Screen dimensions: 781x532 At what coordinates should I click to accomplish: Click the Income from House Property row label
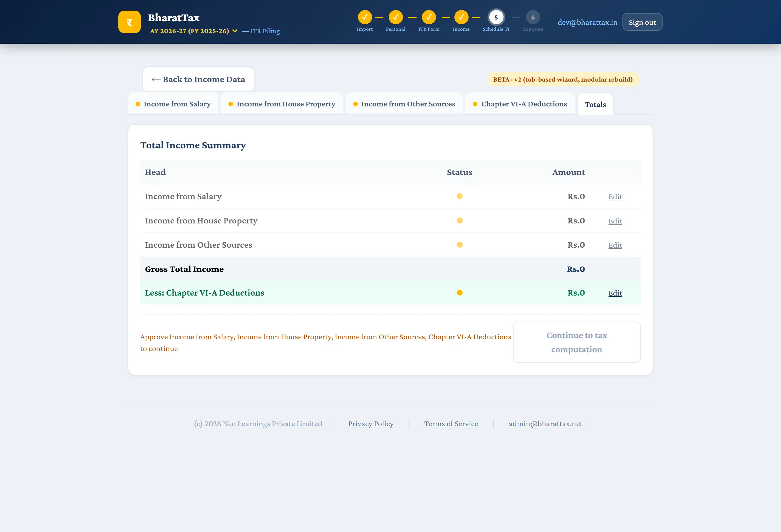201,220
